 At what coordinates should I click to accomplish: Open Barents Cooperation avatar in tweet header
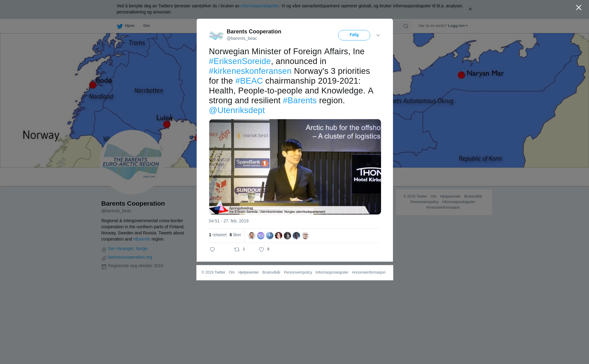click(x=216, y=36)
